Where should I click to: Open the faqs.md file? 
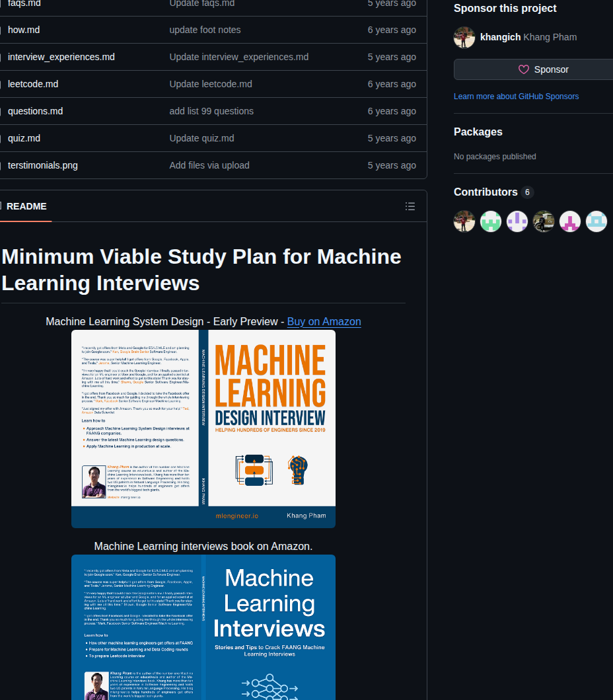click(x=24, y=3)
